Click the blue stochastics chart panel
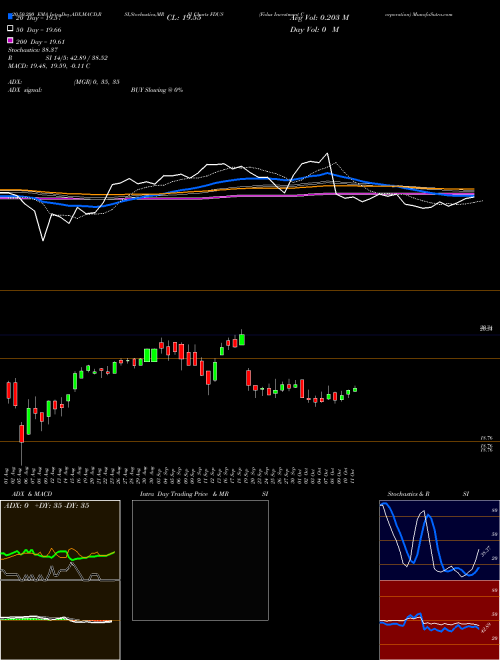Image resolution: width=500 pixels, height=660 pixels. (439, 540)
